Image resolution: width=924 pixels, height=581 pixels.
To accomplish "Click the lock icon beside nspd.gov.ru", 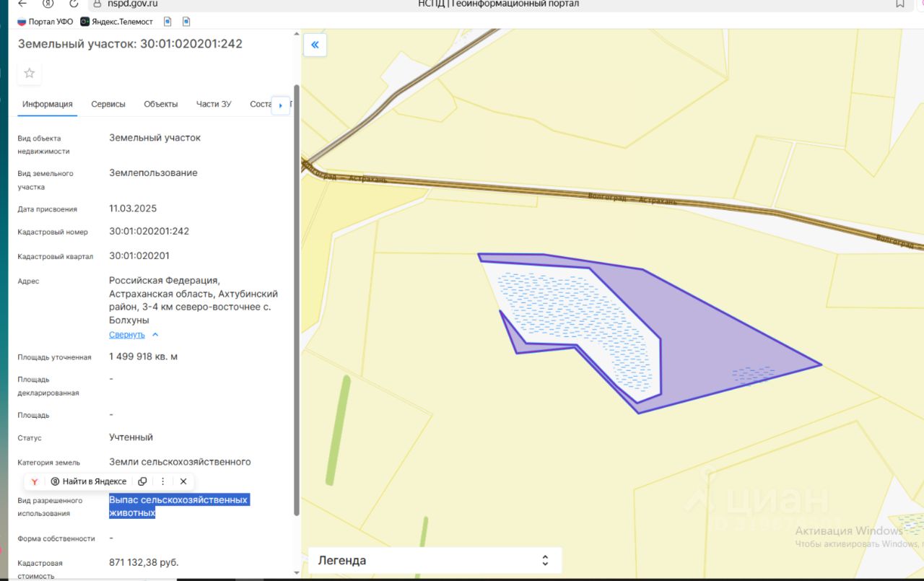I will coord(97,4).
